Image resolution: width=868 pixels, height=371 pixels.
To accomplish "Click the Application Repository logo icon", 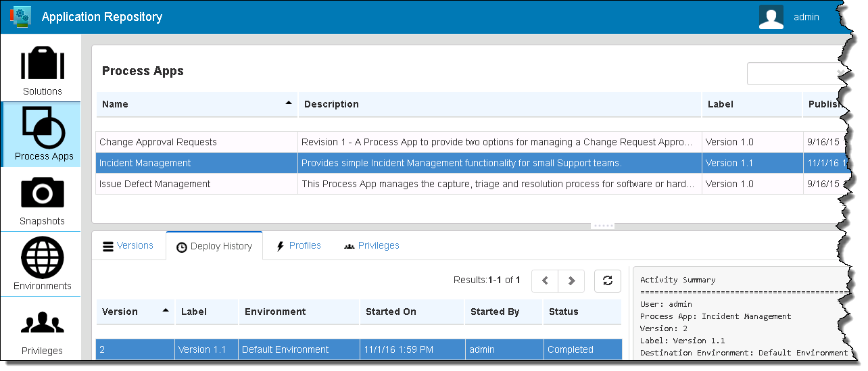I will pos(20,17).
